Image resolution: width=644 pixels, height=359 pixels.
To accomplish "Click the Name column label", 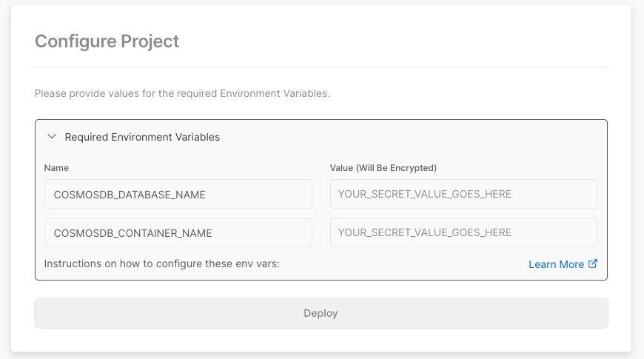I will [56, 168].
